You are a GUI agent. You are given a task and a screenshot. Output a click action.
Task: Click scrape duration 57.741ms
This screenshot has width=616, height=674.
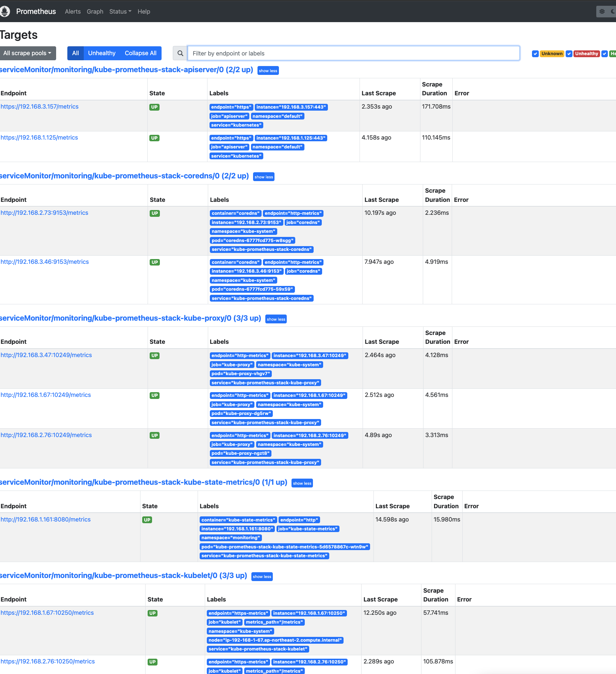point(436,613)
